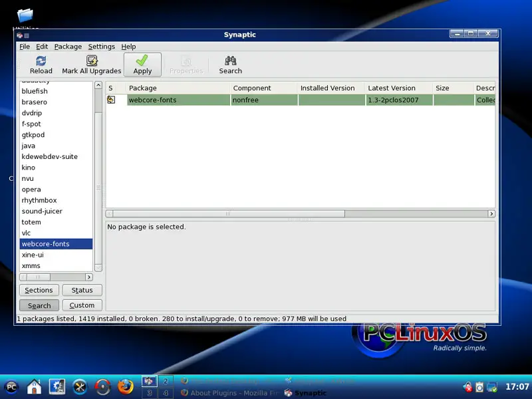The image size is (532, 399).
Task: Open the Package menu
Action: [68, 47]
